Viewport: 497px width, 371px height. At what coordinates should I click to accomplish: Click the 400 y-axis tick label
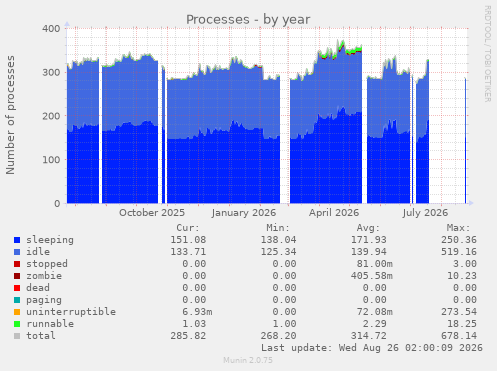pyautogui.click(x=51, y=29)
